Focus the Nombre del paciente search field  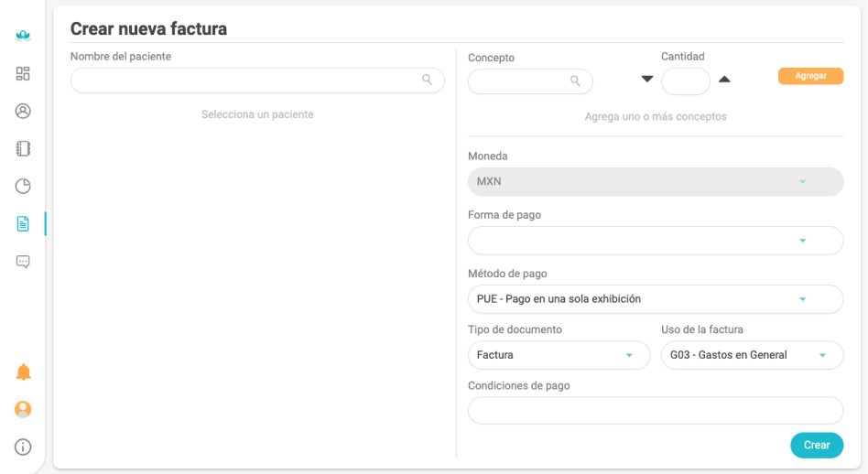[x=257, y=81]
